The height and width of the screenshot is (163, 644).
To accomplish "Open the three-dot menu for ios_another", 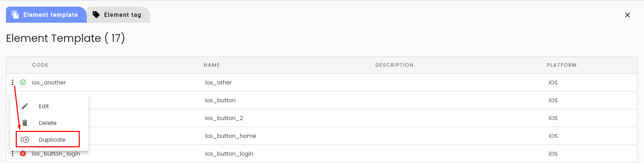I will click(x=13, y=82).
